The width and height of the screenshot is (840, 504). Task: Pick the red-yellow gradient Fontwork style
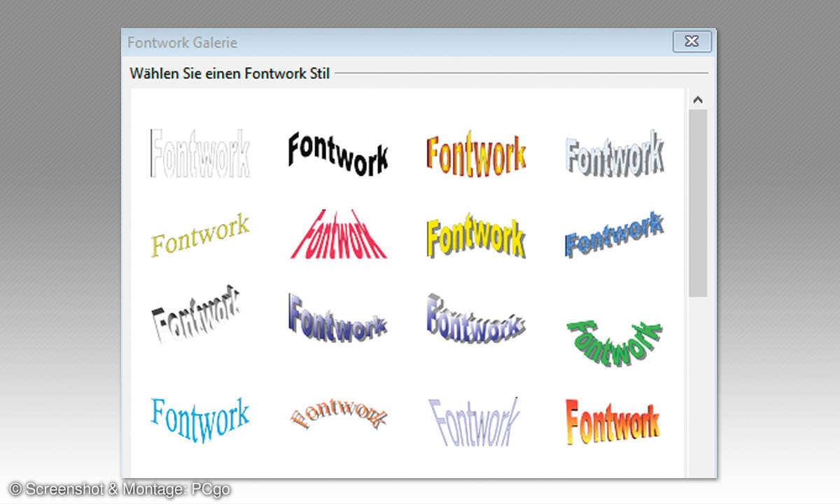476,154
